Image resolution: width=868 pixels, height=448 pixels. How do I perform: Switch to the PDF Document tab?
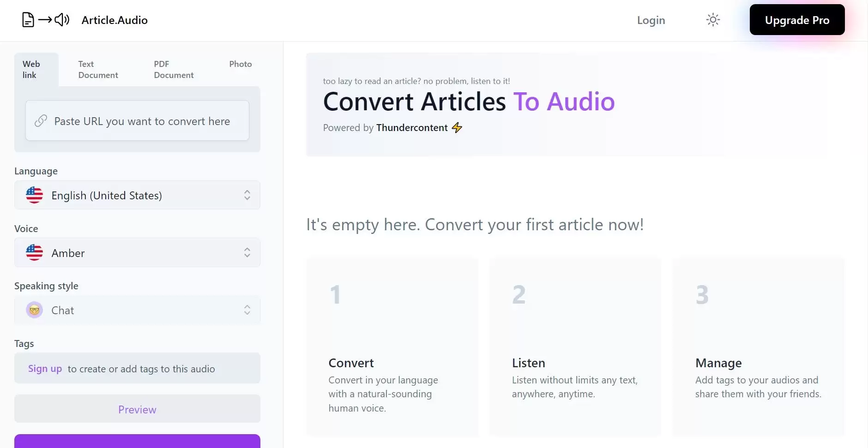tap(174, 70)
